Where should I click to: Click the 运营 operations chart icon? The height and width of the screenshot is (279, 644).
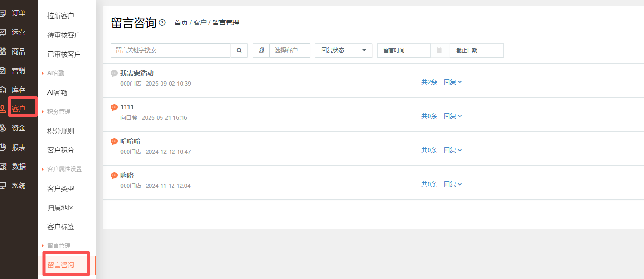[x=3, y=32]
